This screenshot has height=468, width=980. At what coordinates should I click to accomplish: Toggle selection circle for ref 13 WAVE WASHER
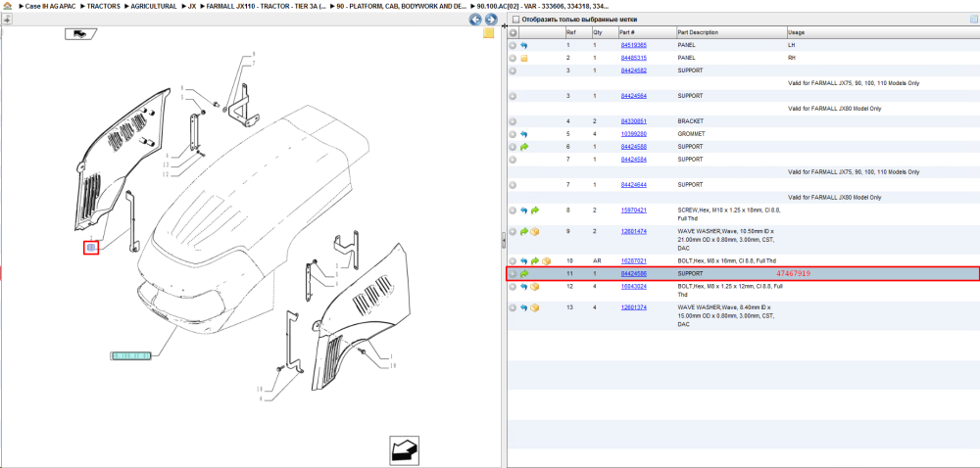pyautogui.click(x=513, y=307)
